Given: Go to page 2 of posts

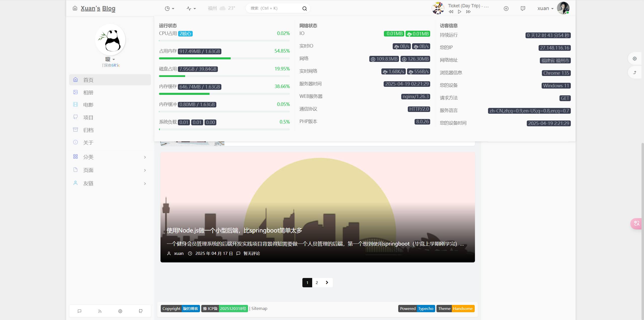Looking at the screenshot, I should (x=317, y=283).
